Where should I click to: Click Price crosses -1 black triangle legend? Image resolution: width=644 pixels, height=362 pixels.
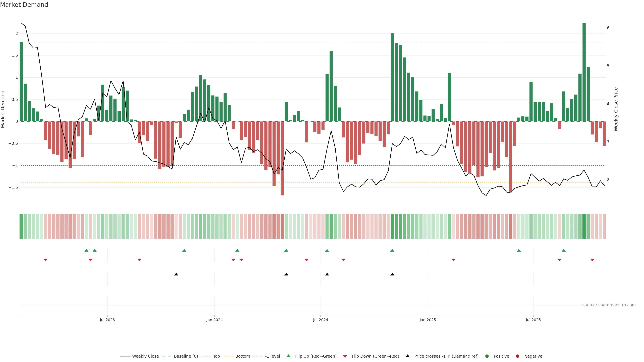408,356
